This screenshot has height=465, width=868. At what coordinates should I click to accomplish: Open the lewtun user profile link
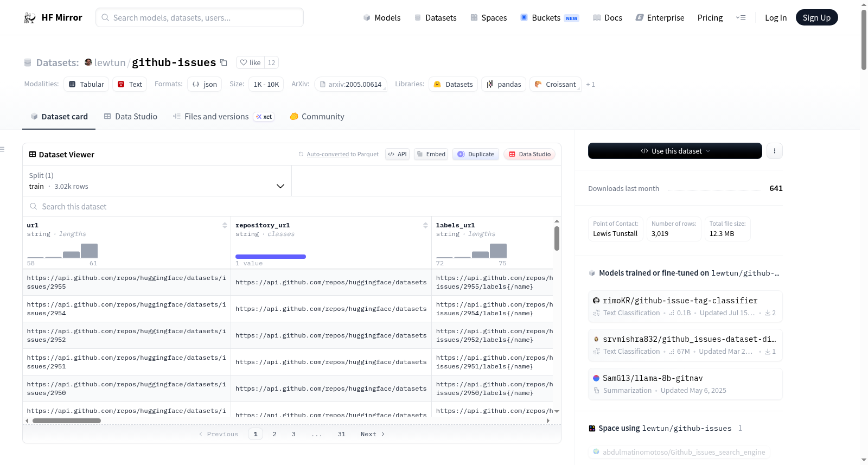click(x=110, y=62)
